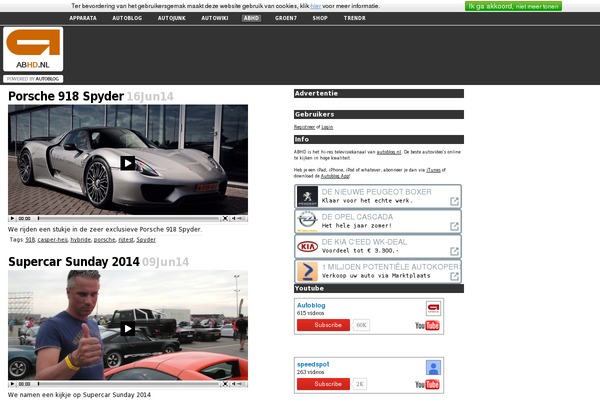
Task: Click the Kia logo in the C'eed ad
Action: pos(307,247)
